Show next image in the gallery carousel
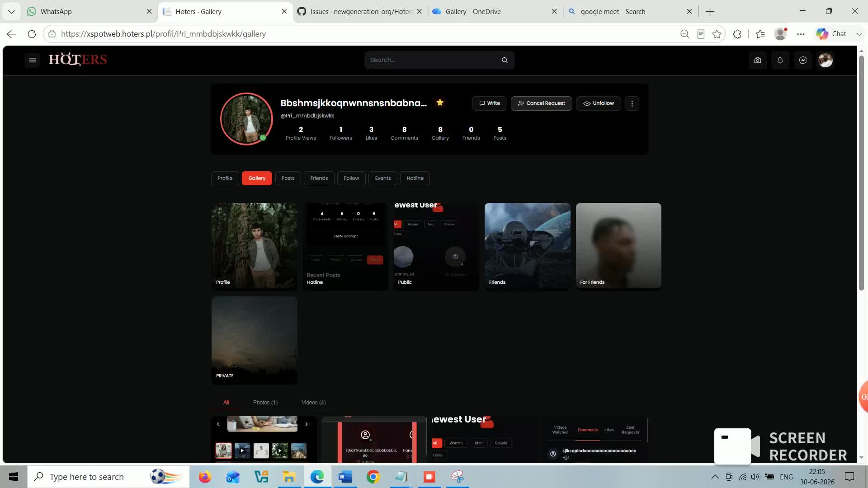Viewport: 868px width, 488px height. pos(307,424)
